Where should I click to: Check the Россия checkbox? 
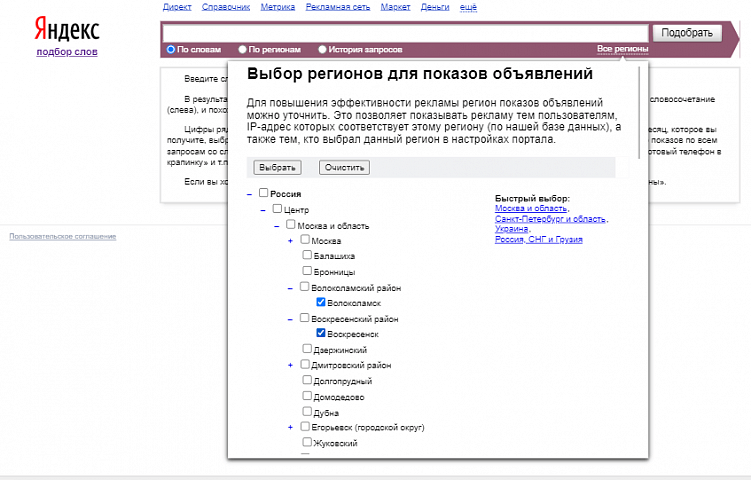(263, 193)
